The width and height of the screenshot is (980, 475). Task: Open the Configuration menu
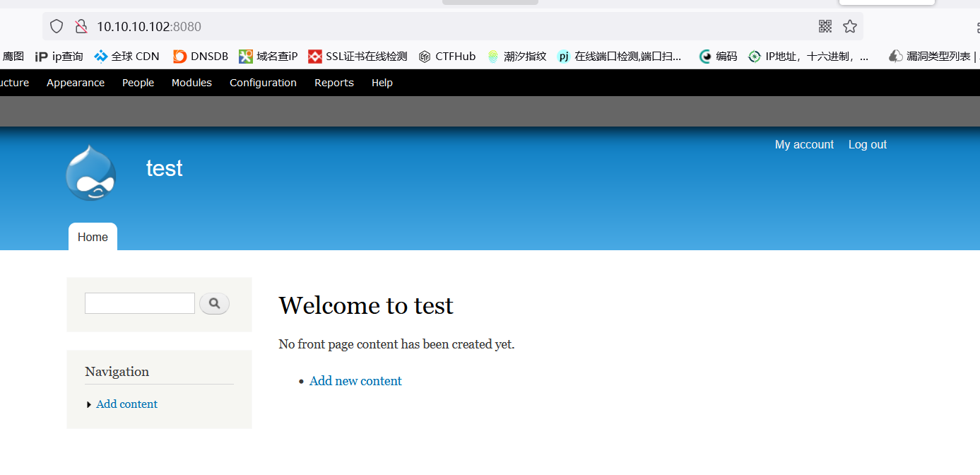tap(263, 82)
